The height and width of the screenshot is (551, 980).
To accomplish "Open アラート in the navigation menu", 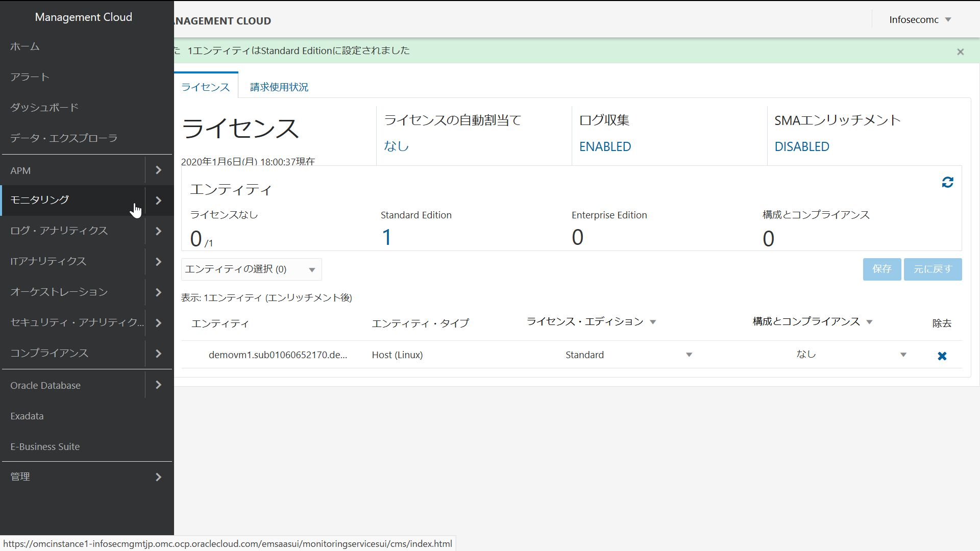I will [x=30, y=77].
